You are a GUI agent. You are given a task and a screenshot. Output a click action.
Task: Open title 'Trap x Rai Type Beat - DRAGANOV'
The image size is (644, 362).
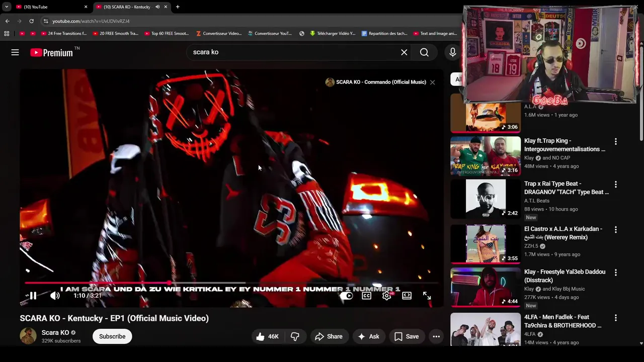[567, 188]
